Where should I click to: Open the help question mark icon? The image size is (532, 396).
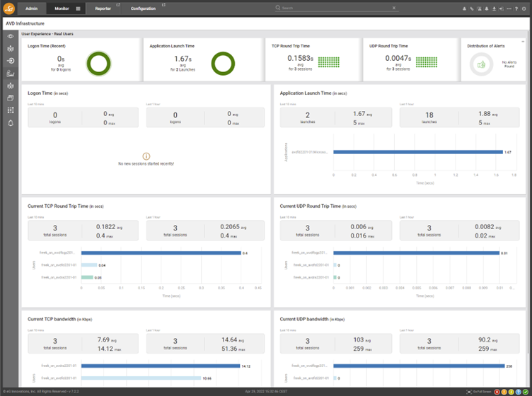pos(516,8)
